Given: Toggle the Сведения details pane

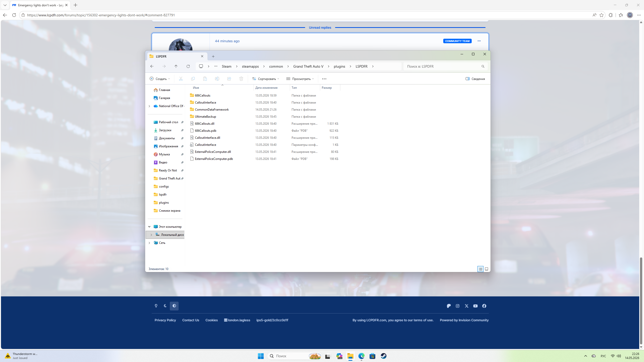Looking at the screenshot, I should (475, 79).
